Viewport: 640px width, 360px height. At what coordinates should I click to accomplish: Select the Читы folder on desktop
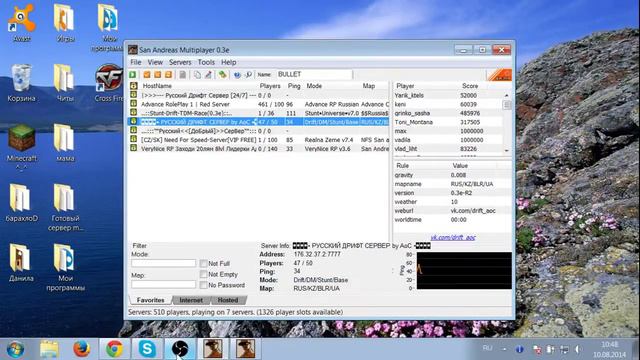coord(65,83)
